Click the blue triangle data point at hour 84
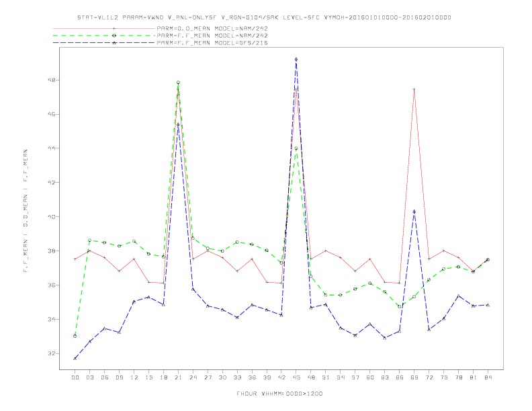The height and width of the screenshot is (411, 532). click(488, 305)
